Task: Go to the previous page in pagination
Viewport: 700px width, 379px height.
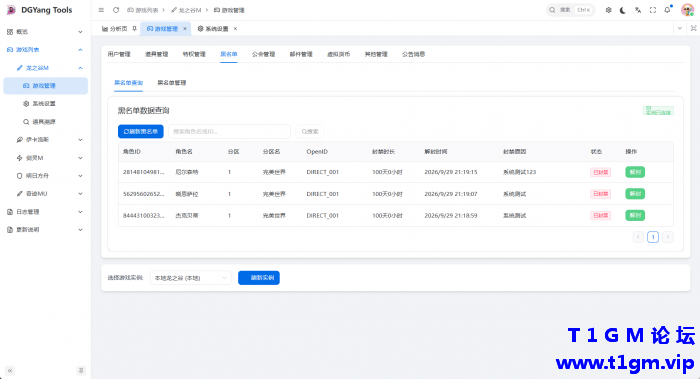Action: [x=638, y=237]
